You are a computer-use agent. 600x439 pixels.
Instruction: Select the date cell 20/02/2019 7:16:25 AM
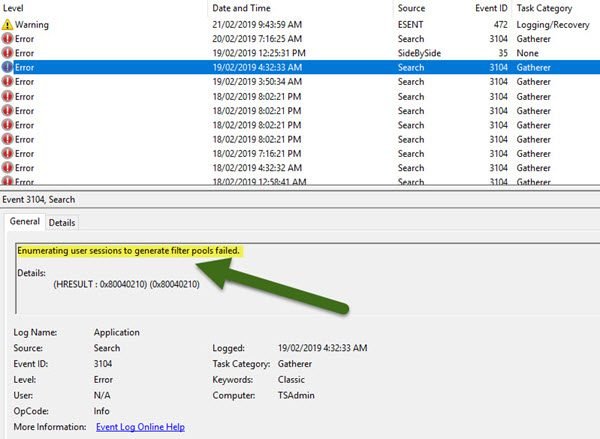[257, 39]
